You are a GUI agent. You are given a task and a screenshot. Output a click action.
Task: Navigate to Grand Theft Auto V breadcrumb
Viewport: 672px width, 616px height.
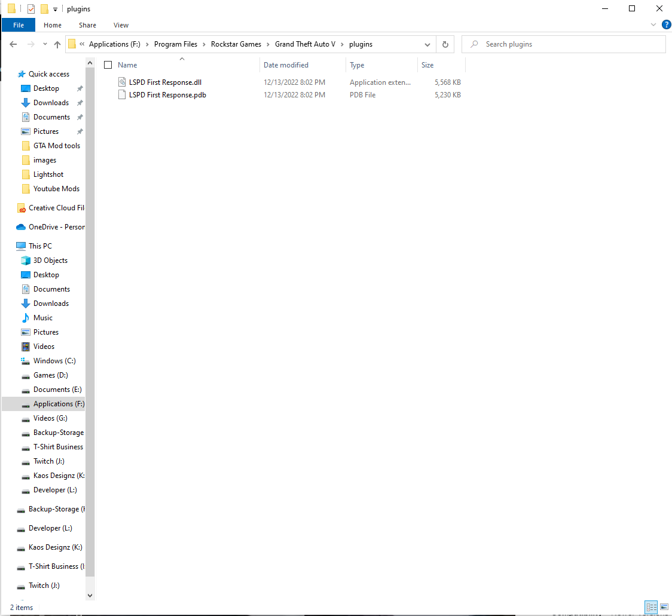pyautogui.click(x=305, y=44)
